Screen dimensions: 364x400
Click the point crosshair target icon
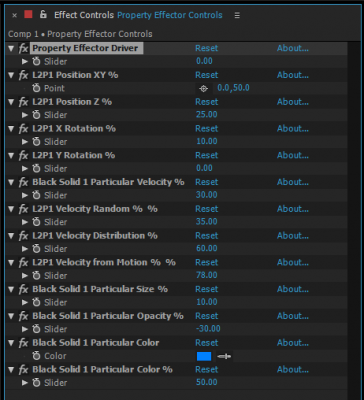pyautogui.click(x=204, y=89)
